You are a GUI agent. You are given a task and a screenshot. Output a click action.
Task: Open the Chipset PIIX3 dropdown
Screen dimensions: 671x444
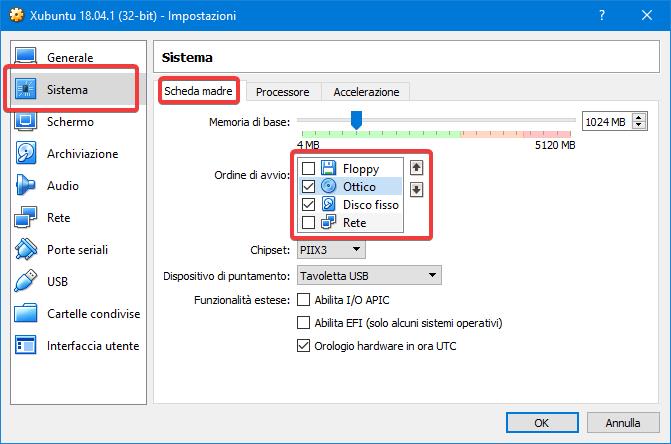[x=331, y=249]
